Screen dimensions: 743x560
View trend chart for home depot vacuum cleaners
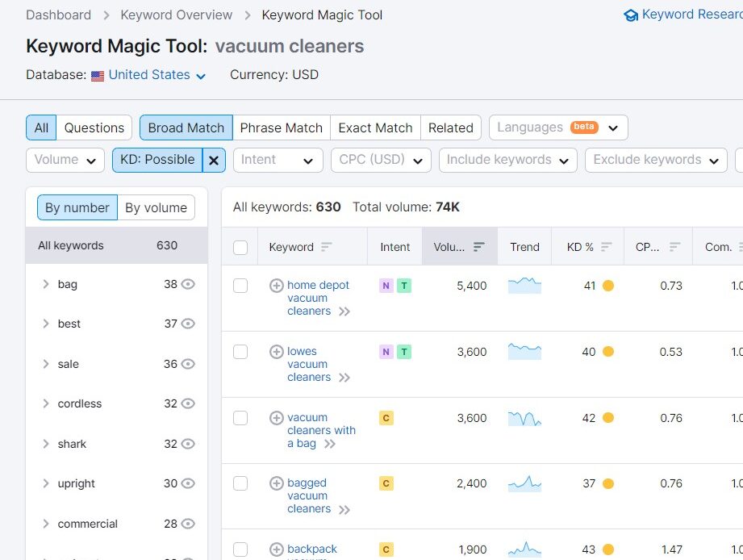[x=524, y=286]
